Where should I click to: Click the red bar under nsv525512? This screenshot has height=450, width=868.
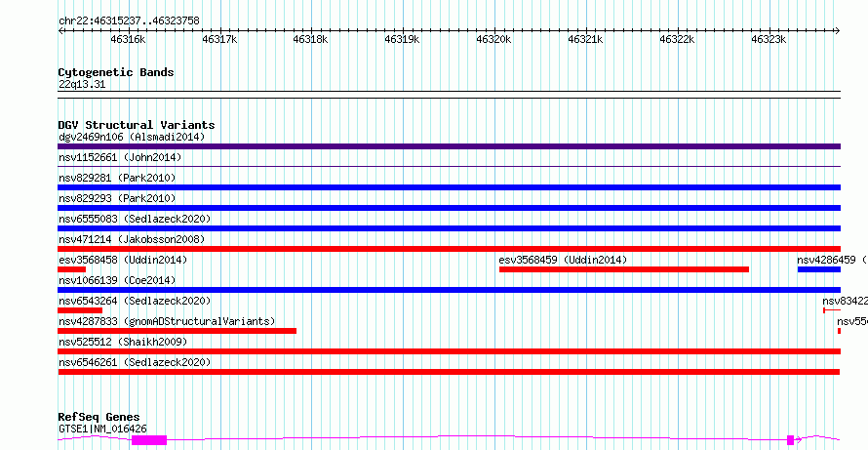[x=449, y=351]
